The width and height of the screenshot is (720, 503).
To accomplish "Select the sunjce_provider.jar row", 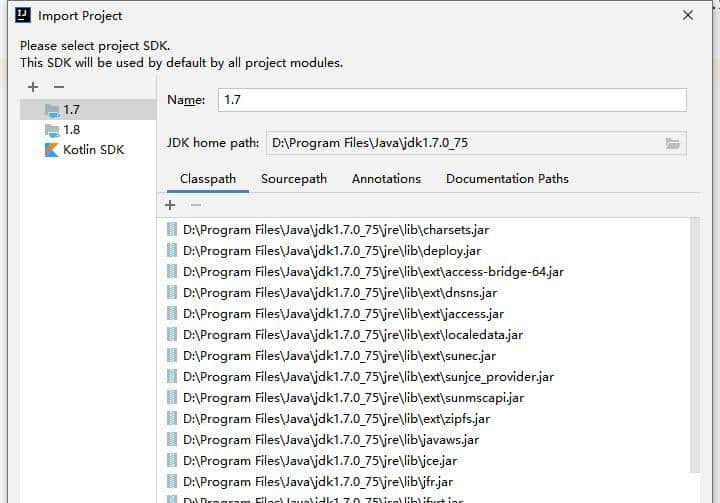I will coord(425,377).
